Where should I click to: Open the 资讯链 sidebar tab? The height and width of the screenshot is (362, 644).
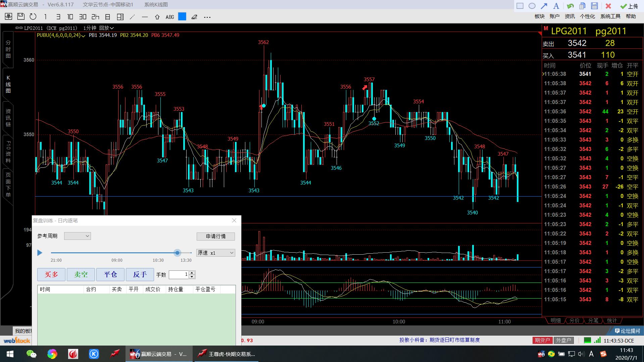[x=8, y=118]
